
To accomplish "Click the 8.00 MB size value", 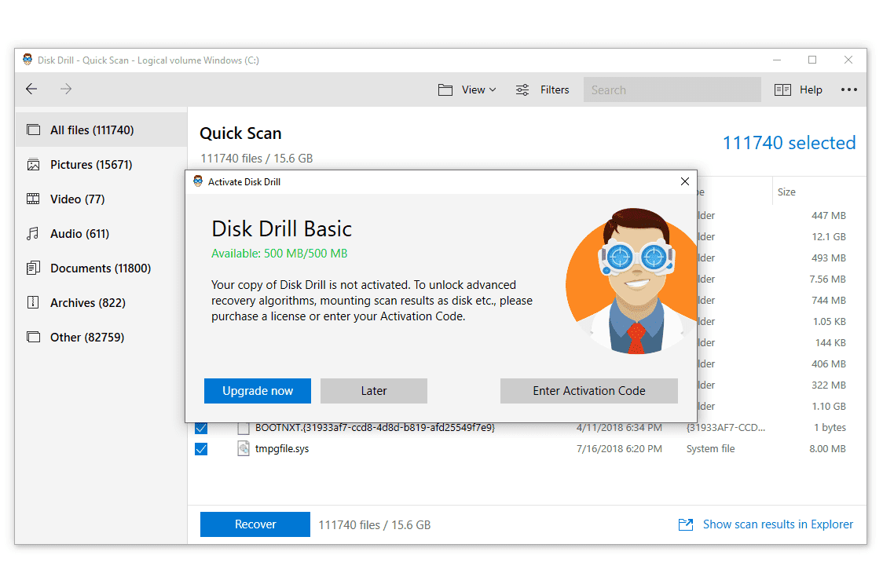I will tap(828, 448).
